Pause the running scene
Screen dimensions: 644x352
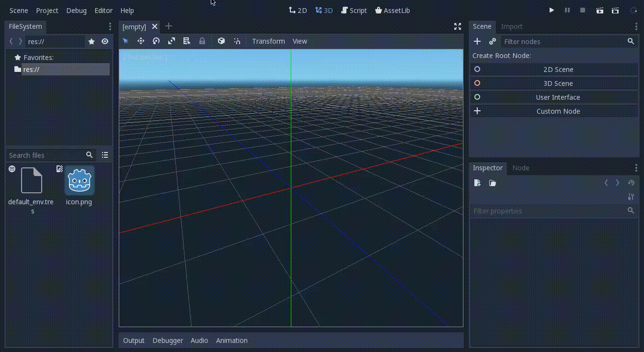(x=567, y=10)
